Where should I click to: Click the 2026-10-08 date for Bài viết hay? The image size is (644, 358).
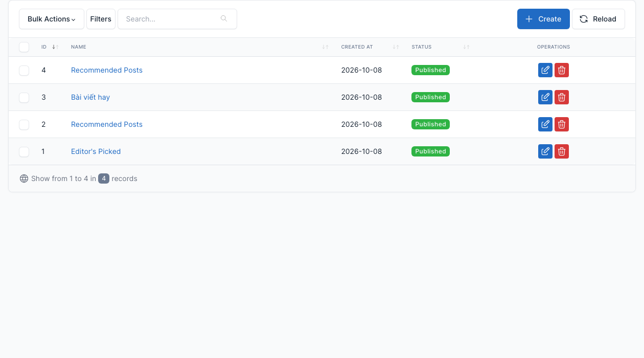[x=361, y=97]
